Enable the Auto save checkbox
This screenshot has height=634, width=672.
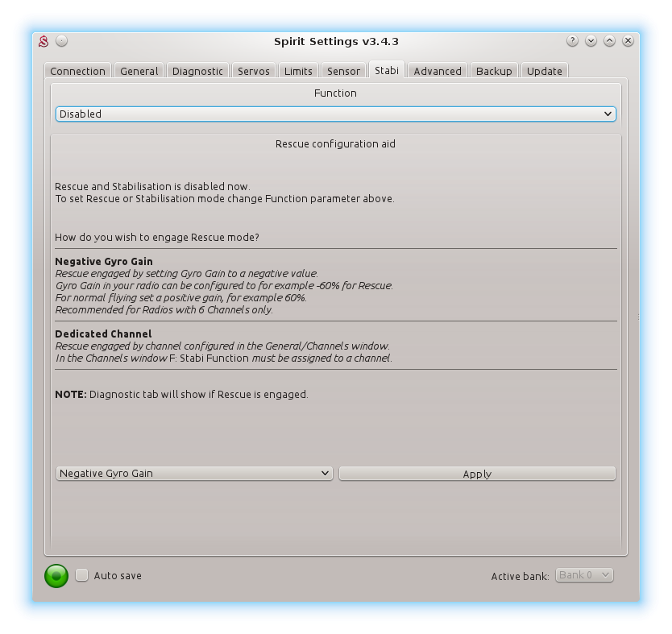(x=82, y=575)
